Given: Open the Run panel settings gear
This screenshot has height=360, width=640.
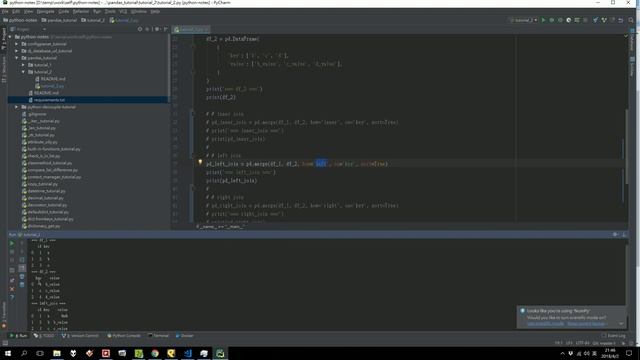Looking at the screenshot, I should tap(615, 235).
